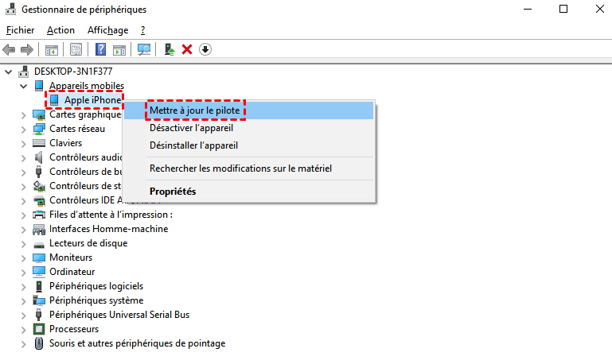Click the scan for hardware changes monitor icon
Screen dimensions: 612x364
pos(144,49)
